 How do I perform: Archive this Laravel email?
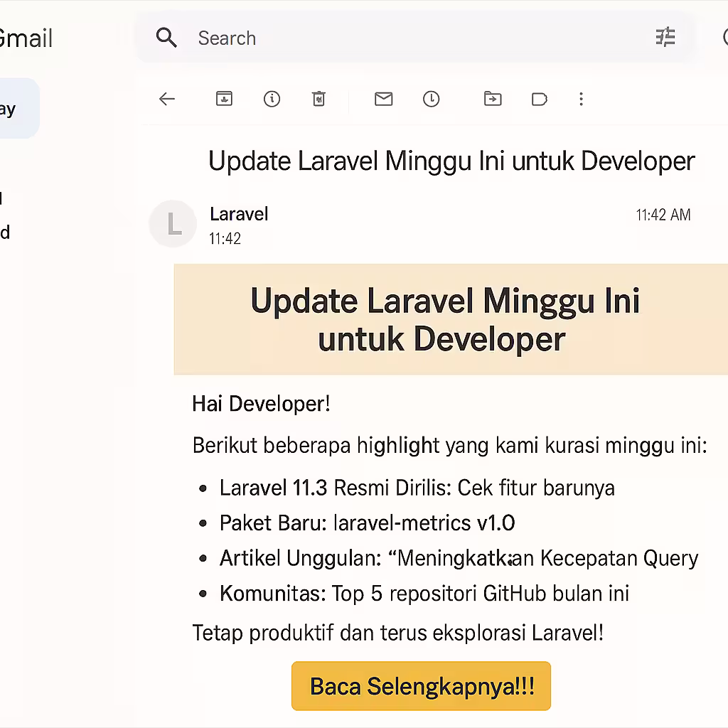(224, 100)
